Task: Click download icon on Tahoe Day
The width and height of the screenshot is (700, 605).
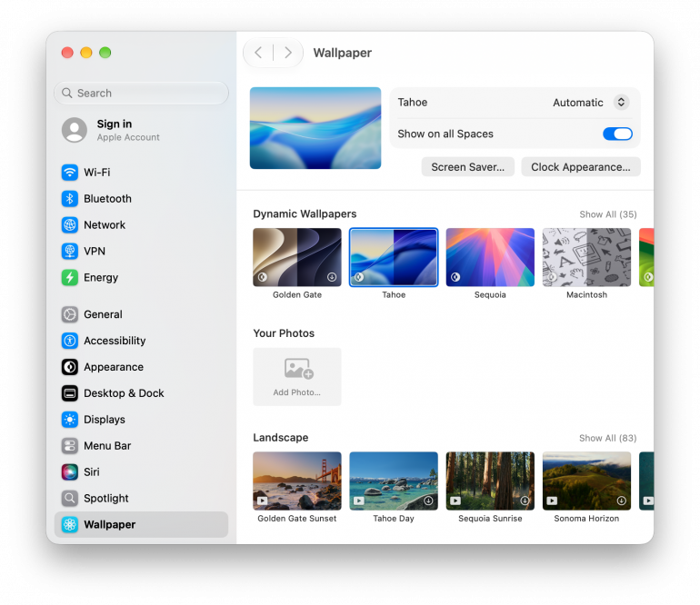Action: (428, 501)
